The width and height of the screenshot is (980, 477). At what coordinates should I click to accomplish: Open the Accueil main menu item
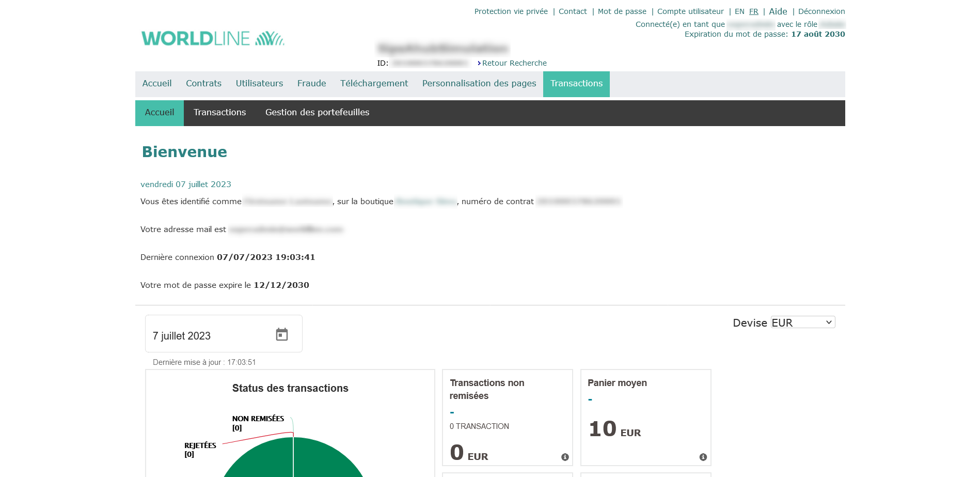coord(157,84)
